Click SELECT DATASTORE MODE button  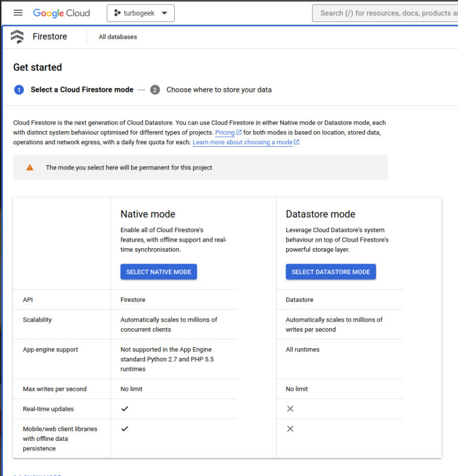point(331,271)
